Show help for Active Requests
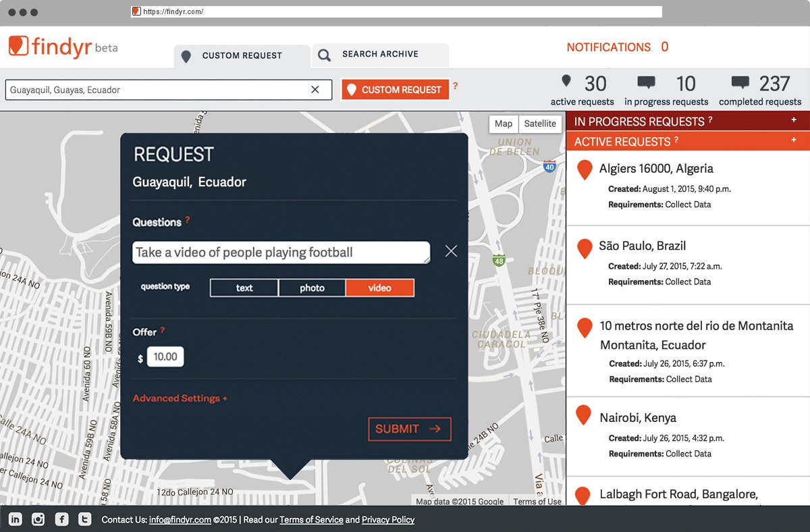Viewport: 810px width, 532px height. click(676, 140)
